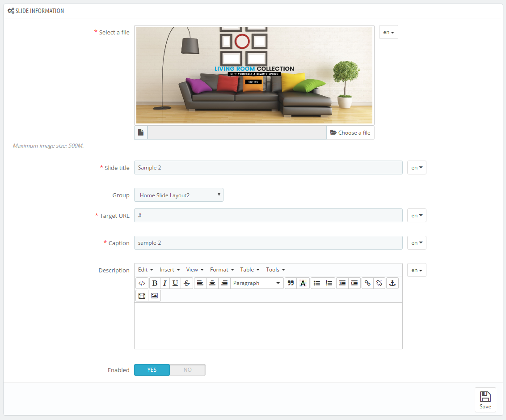Viewport: 506px width, 420px height.
Task: Set Enabled to NO
Action: click(x=187, y=370)
